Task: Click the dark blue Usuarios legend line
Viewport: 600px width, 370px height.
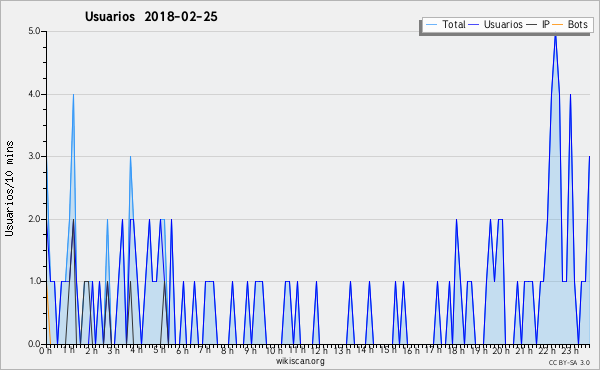Action: [x=474, y=25]
